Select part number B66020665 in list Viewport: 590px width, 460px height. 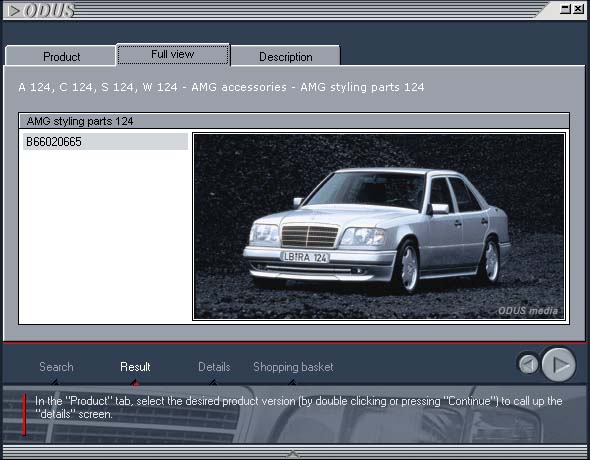tap(105, 142)
